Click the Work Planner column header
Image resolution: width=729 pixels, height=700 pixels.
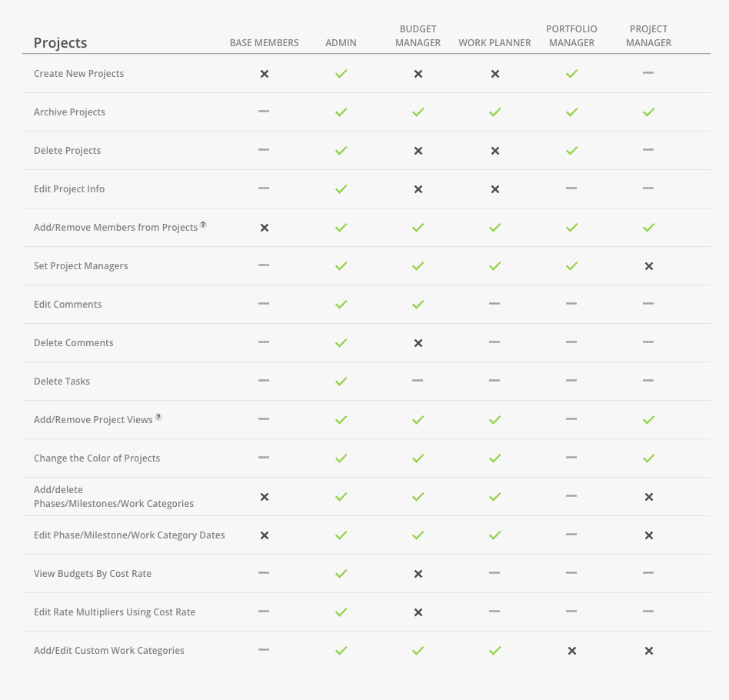pos(494,43)
